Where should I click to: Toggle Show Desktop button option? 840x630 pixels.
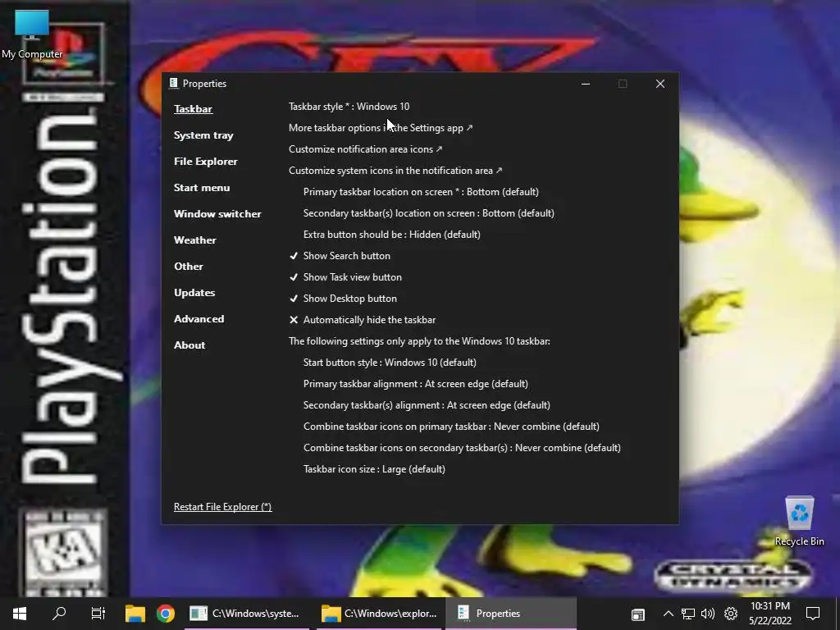click(343, 299)
